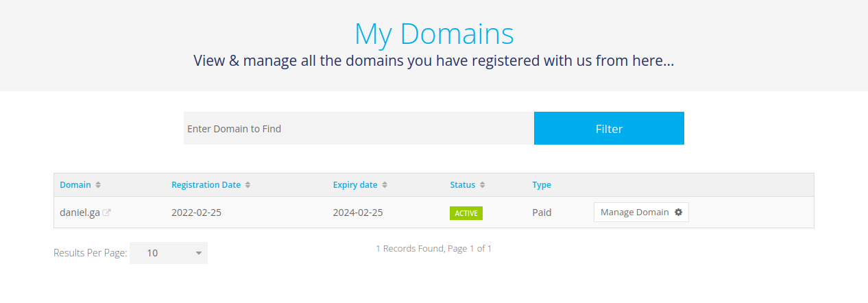Select the 2024-02-25 expiry date cell
Image resolution: width=868 pixels, height=303 pixels.
[x=358, y=213]
